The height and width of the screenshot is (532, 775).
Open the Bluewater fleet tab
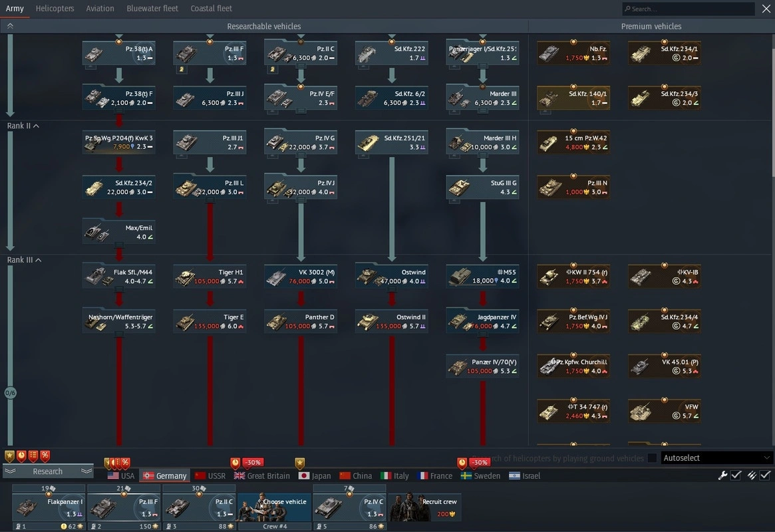pyautogui.click(x=152, y=9)
